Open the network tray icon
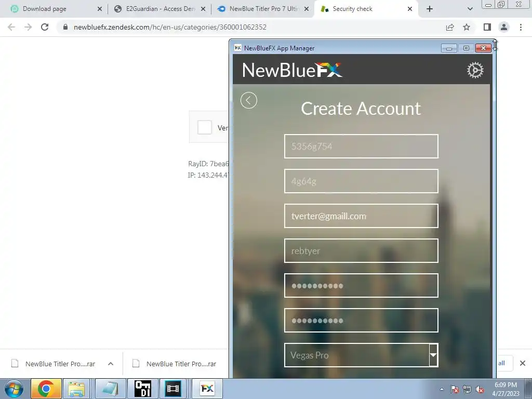532x399 pixels. click(467, 390)
